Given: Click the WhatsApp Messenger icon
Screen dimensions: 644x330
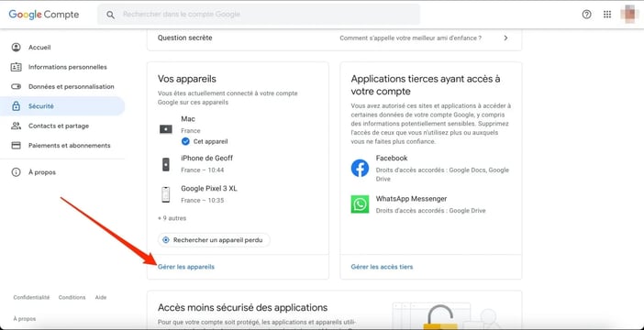Looking at the screenshot, I should coord(360,204).
